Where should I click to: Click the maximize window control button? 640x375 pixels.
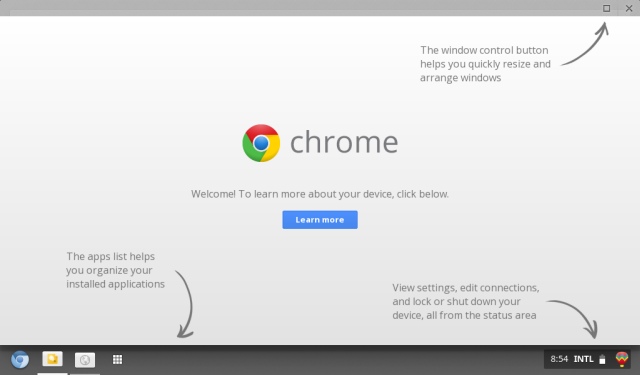tap(607, 8)
